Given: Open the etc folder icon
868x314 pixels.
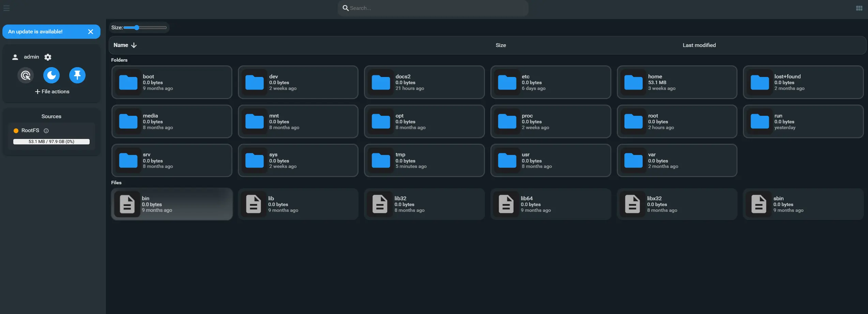Looking at the screenshot, I should point(507,82).
